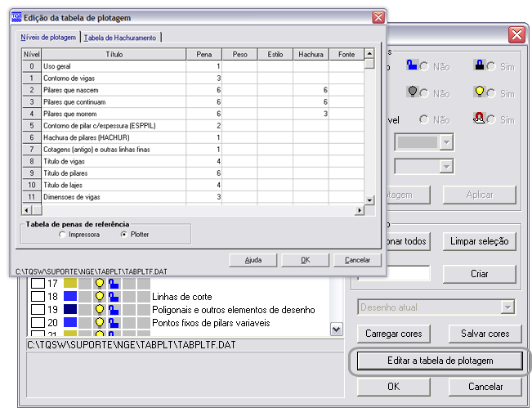Expand the empty combo box above Aplicar
Screen dimensions: 532x408
click(445, 166)
